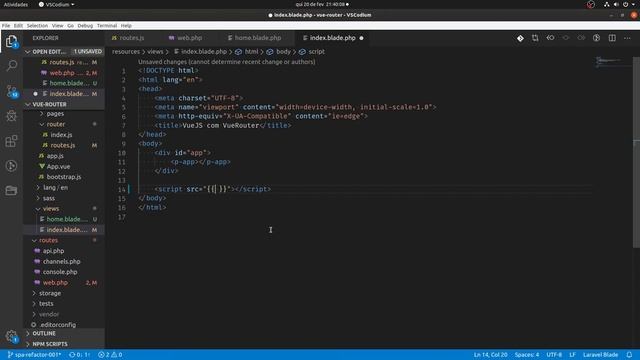Click the body breadcrumb segment
640x360 pixels.
click(x=283, y=51)
